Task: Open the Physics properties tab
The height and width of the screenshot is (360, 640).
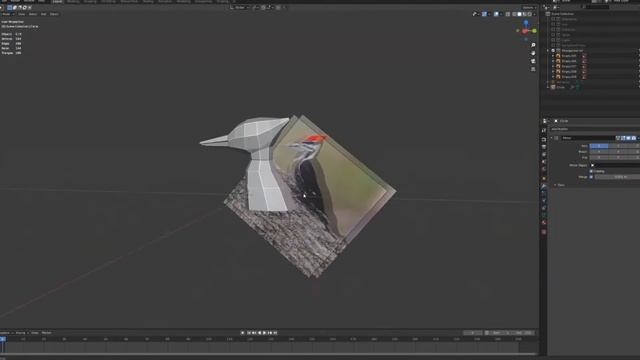Action: pos(544,201)
